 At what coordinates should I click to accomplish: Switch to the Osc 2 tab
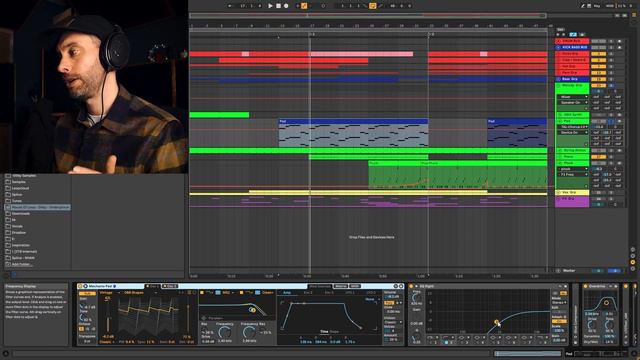click(170, 286)
